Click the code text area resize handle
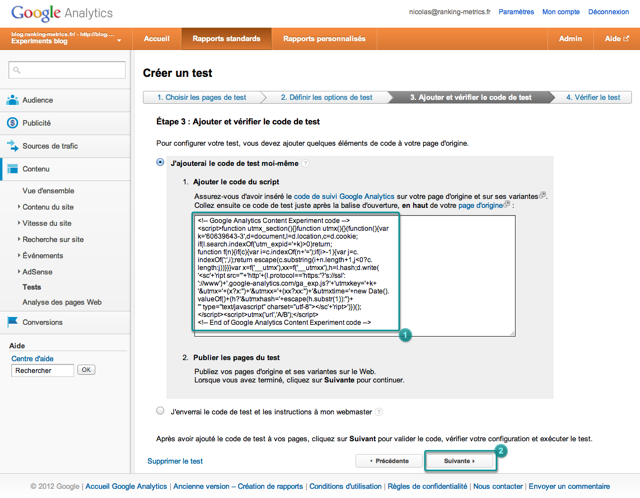This screenshot has width=640, height=498. coord(512,333)
